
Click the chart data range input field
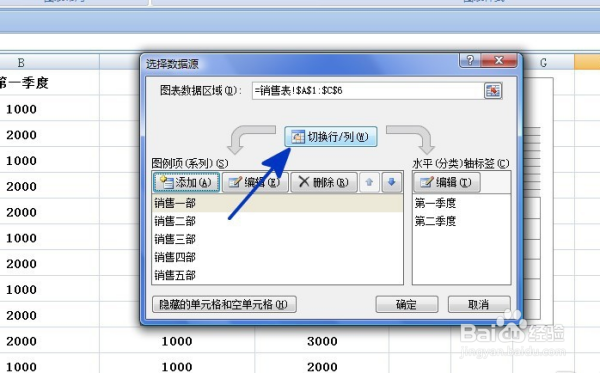(x=367, y=91)
